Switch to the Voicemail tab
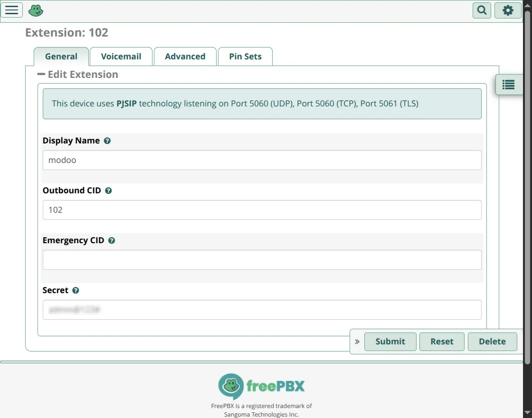The height and width of the screenshot is (418, 532). tap(121, 56)
